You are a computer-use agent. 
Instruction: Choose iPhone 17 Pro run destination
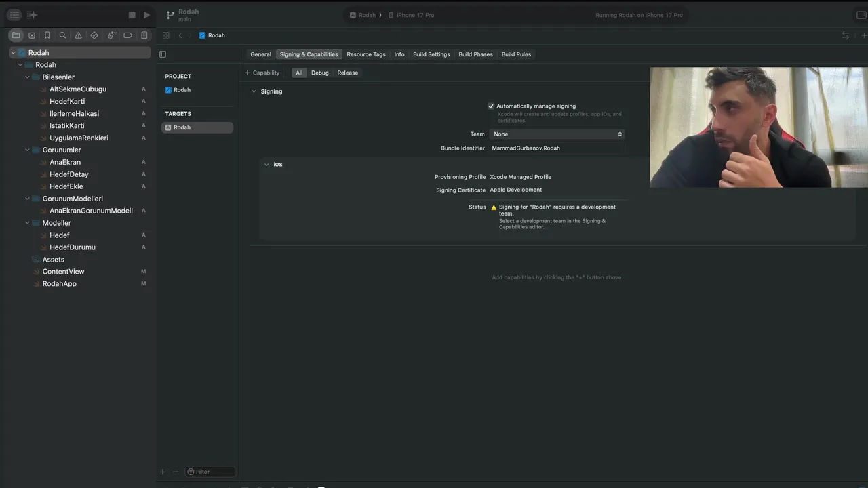412,15
